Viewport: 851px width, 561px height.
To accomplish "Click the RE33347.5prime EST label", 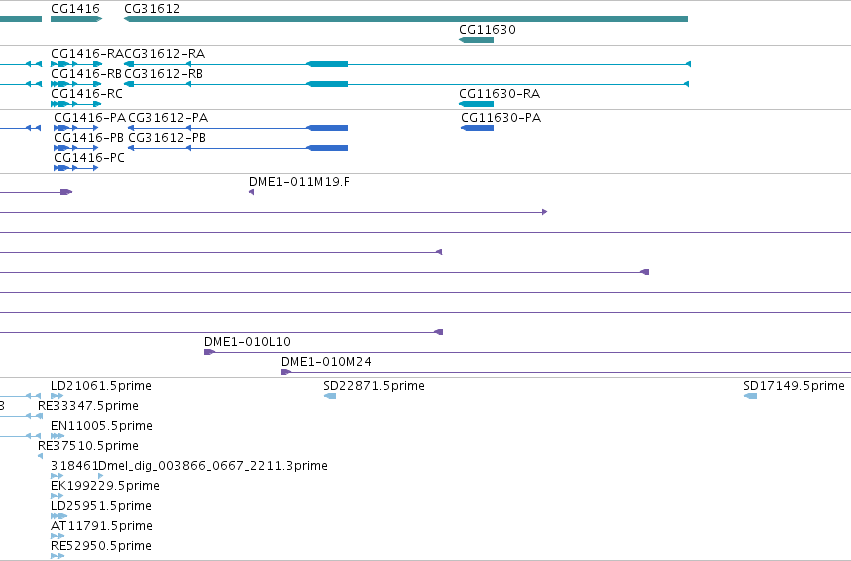I will click(88, 406).
